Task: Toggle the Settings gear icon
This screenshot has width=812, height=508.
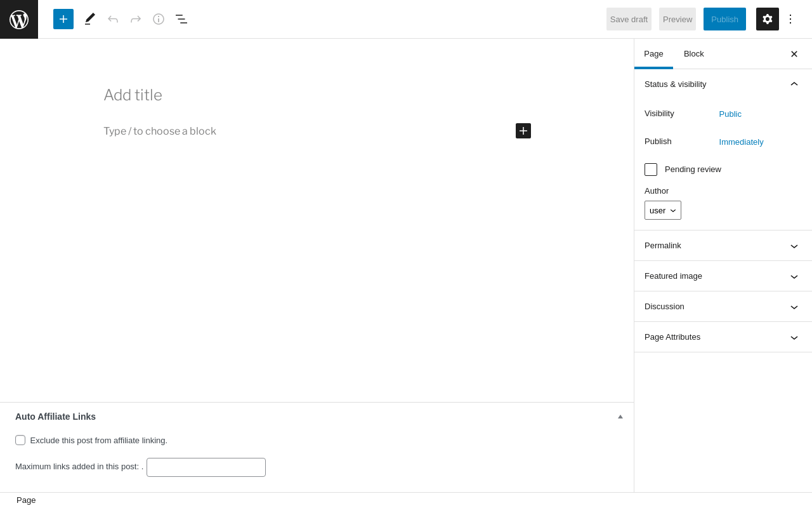Action: pyautogui.click(x=768, y=19)
